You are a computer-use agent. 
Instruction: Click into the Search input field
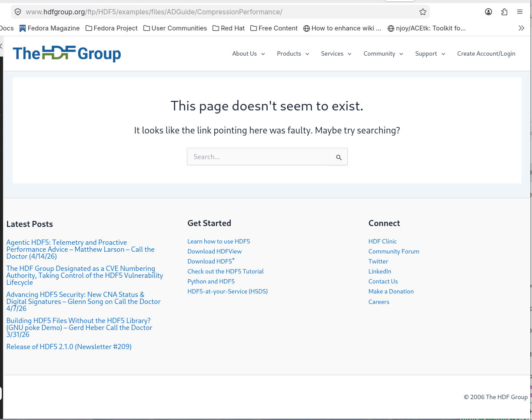(258, 157)
